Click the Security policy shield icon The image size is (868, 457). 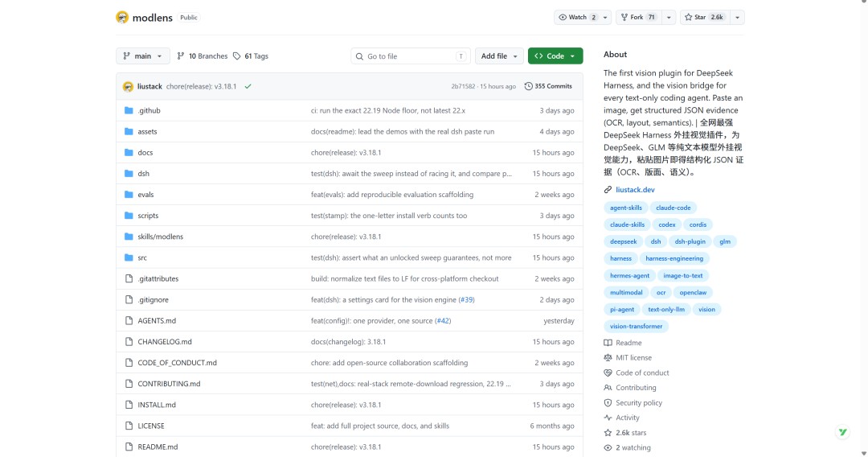click(608, 403)
